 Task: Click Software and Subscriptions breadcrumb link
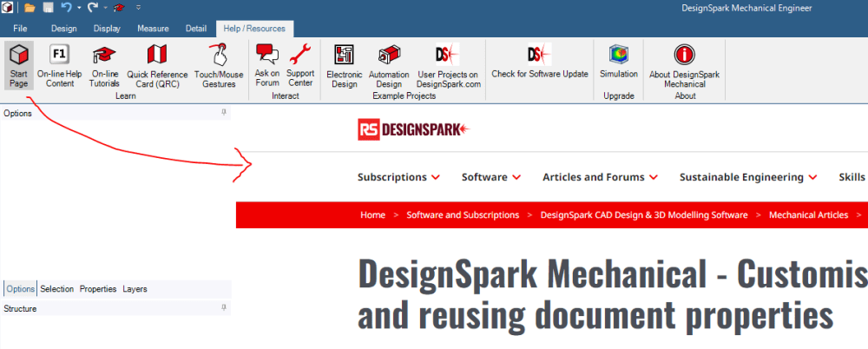tap(463, 215)
